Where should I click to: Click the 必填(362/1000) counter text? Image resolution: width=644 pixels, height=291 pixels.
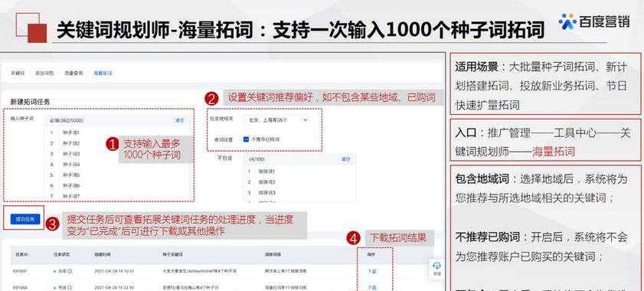click(67, 121)
